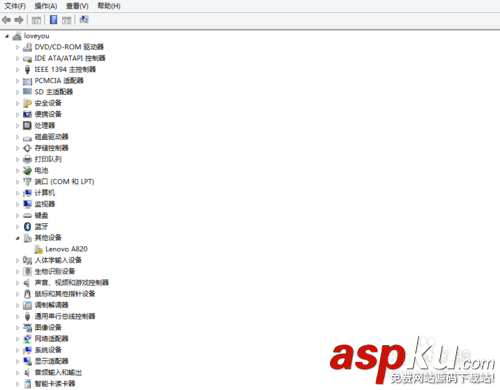
Task: Click the Back arrow toolbar icon
Action: coord(6,20)
